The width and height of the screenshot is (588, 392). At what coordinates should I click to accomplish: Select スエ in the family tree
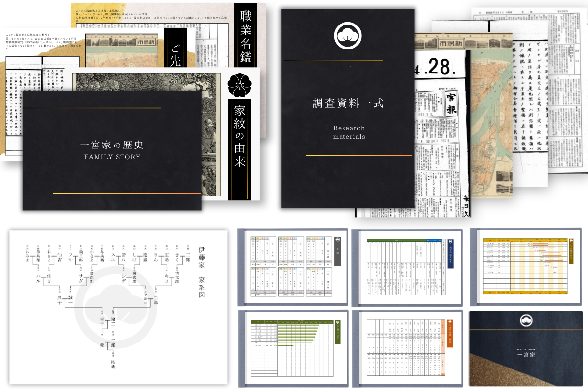coord(113,257)
